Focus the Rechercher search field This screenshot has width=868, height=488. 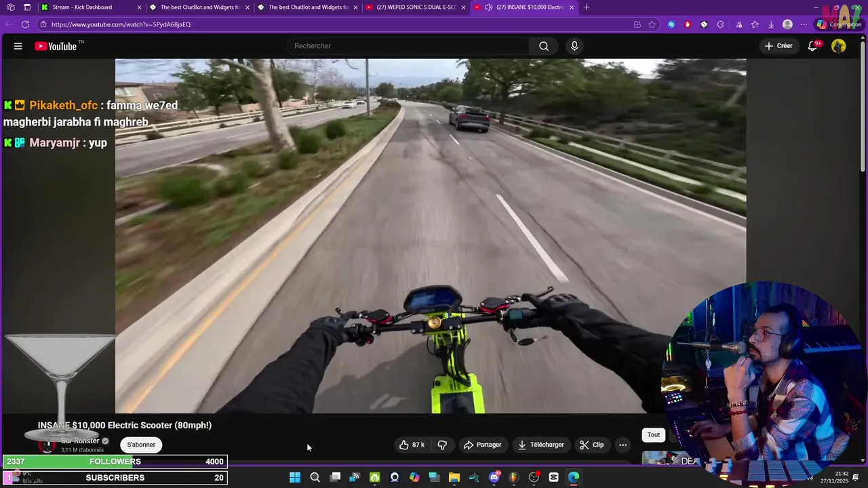coord(408,46)
